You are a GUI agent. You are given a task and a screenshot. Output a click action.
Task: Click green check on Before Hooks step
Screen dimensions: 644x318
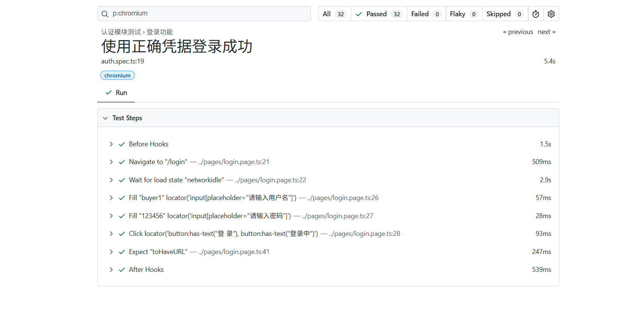click(122, 144)
